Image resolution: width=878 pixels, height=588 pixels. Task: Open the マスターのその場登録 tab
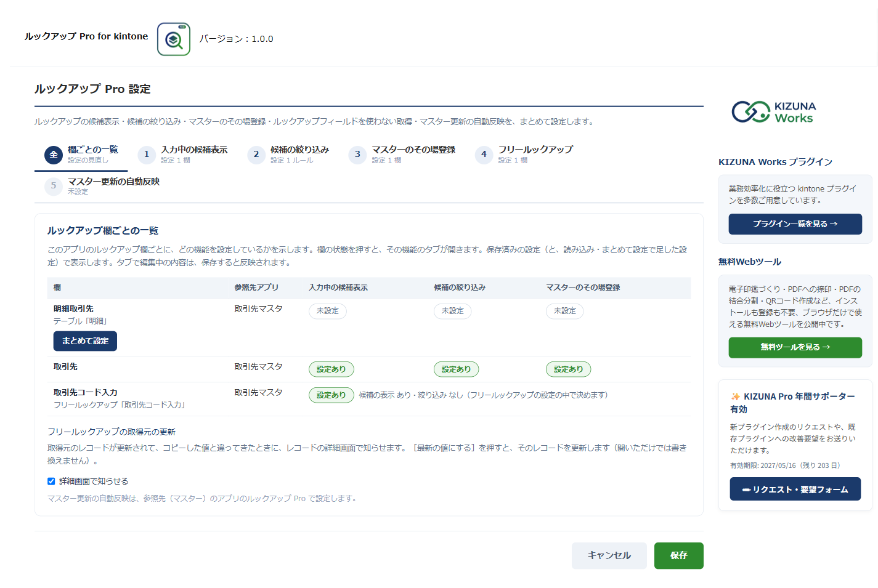point(402,155)
